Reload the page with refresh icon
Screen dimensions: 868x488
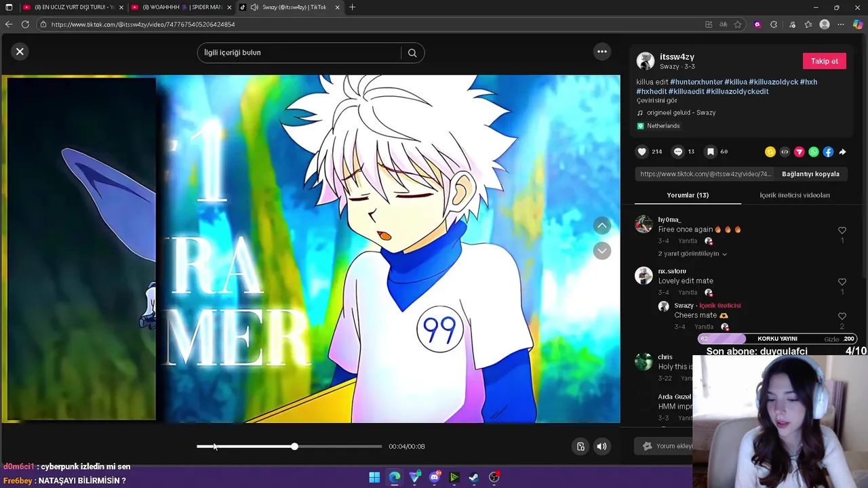tap(25, 24)
